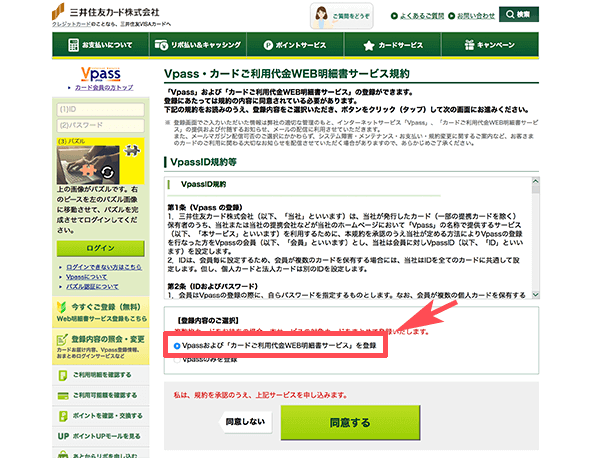Screen dimensions: 600x458
Task: Open カード会員の方トップ link
Action: [104, 88]
